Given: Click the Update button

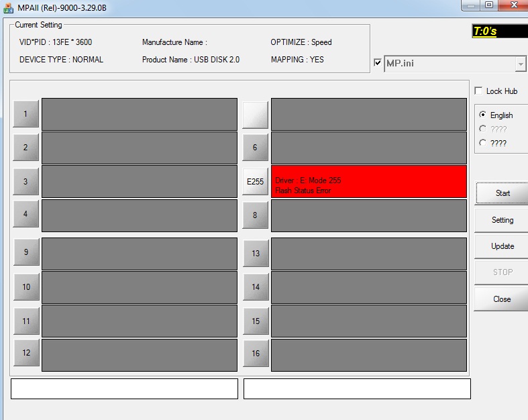Looking at the screenshot, I should (502, 246).
